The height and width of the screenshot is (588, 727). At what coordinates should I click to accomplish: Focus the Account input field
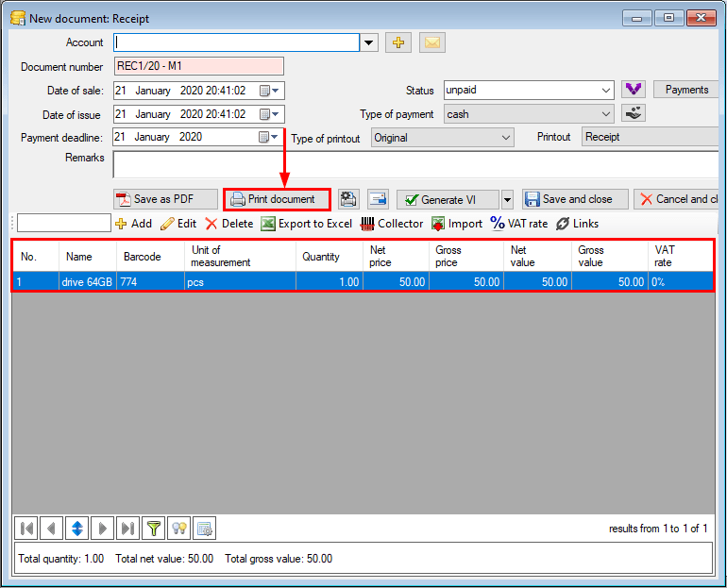(236, 42)
